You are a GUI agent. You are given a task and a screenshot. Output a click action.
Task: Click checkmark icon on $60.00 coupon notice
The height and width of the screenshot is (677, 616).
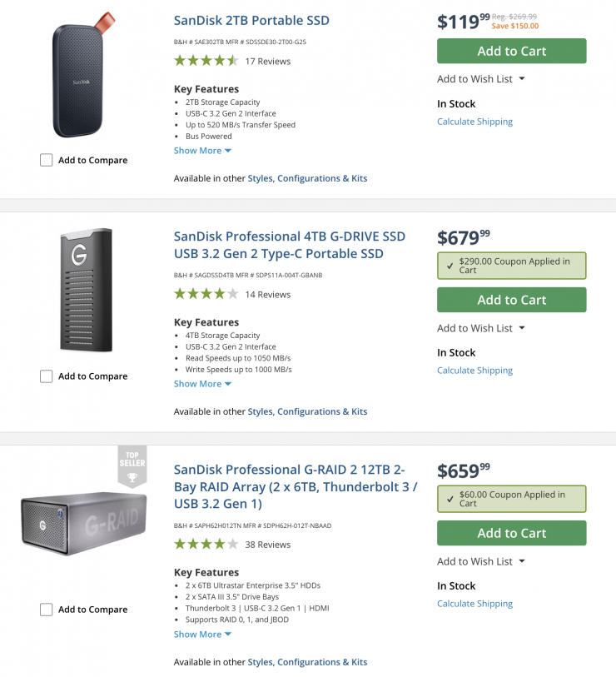coord(450,499)
